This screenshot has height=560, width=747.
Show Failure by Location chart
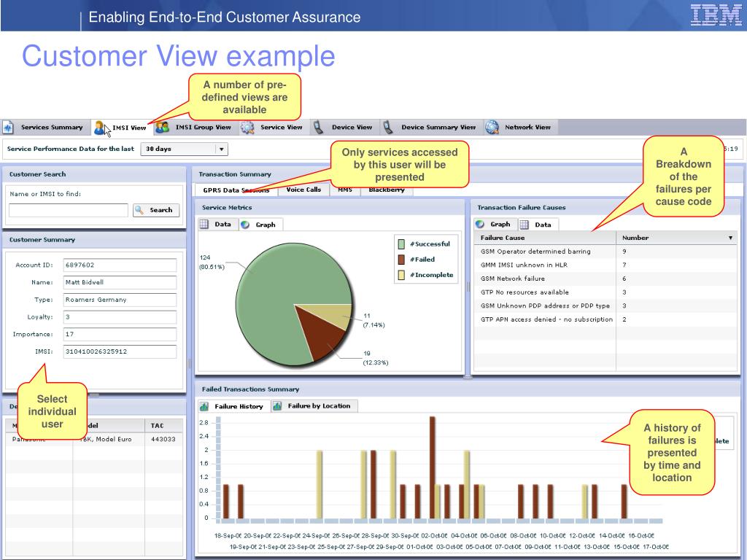point(314,406)
